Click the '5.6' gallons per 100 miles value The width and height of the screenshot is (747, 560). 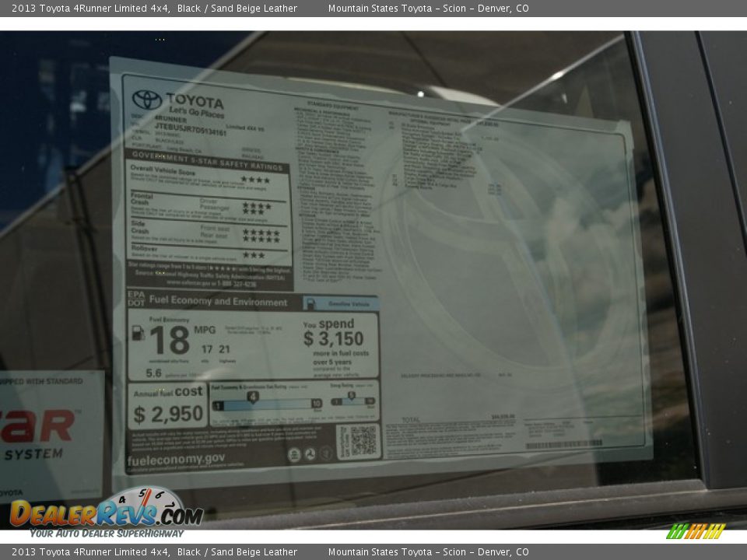tap(153, 373)
